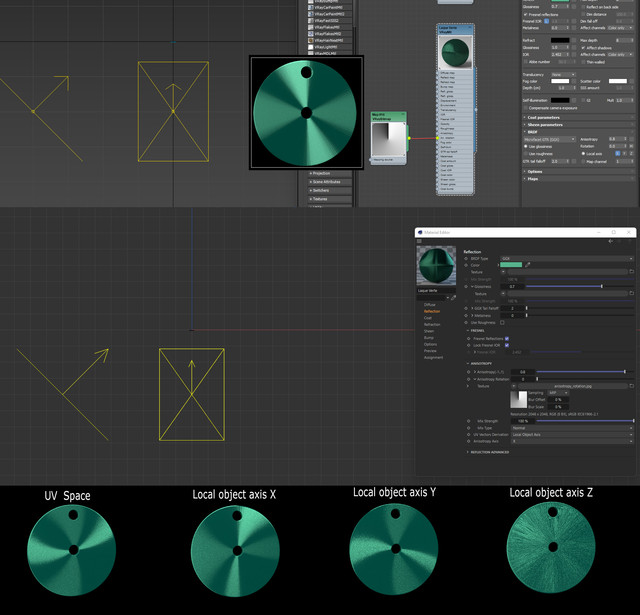
Task: Toggle Affect shadows checkbox
Action: [583, 47]
